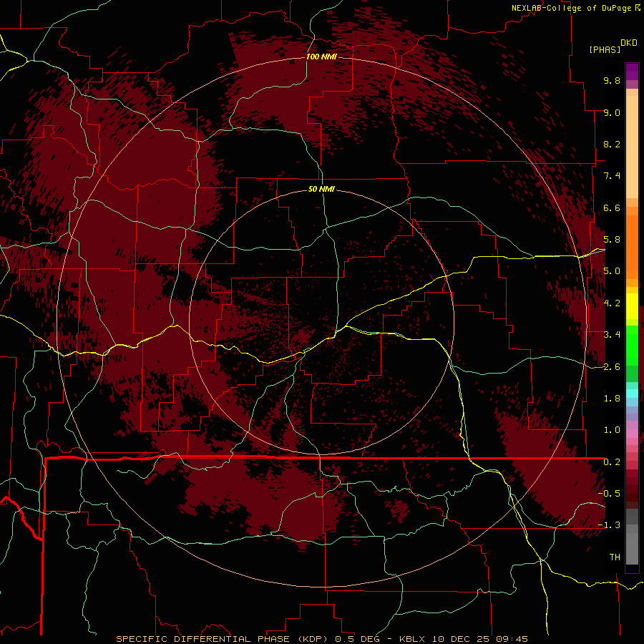The image size is (644, 644).
Task: Click the pale peach segment of the color bar
Action: click(x=632, y=147)
